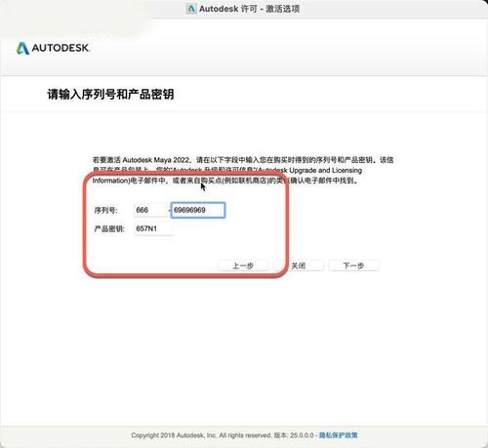The width and height of the screenshot is (488, 448).
Task: Click the heading 请输入序列号和产品密钥
Action: pos(110,95)
